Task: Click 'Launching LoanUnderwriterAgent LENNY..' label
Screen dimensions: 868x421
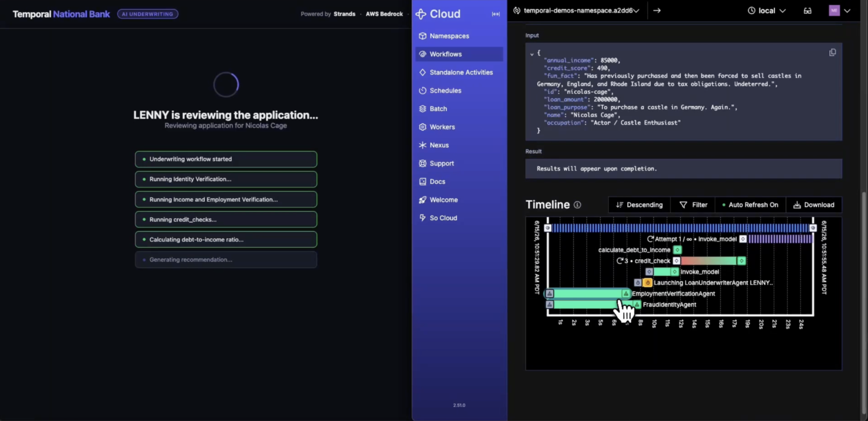Action: pyautogui.click(x=713, y=283)
